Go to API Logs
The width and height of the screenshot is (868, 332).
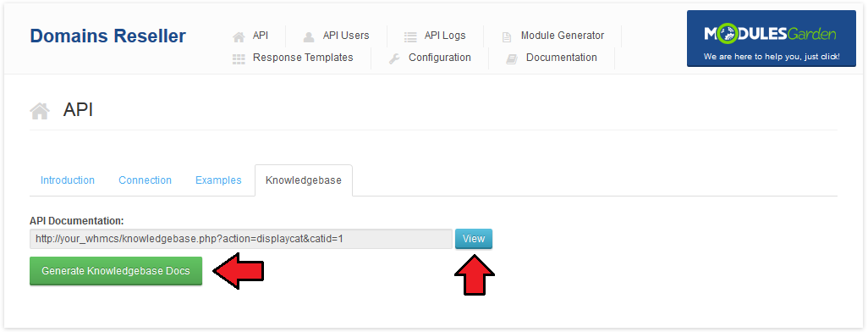445,36
